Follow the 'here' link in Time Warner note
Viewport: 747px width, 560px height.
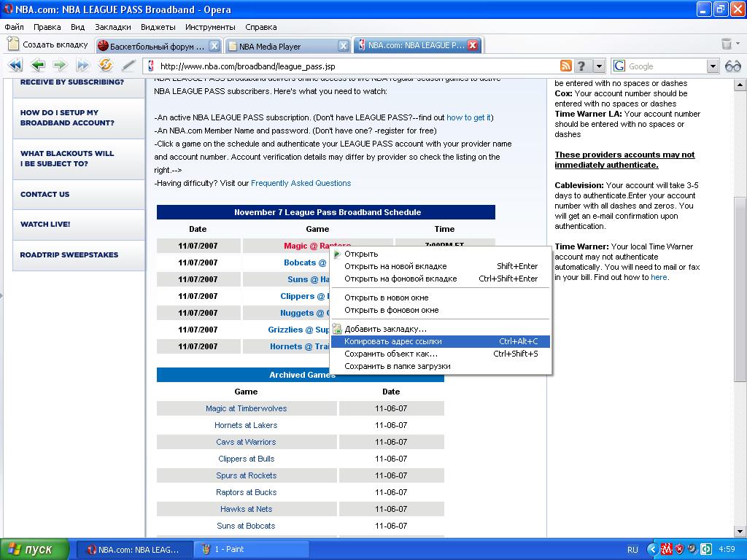coord(659,277)
